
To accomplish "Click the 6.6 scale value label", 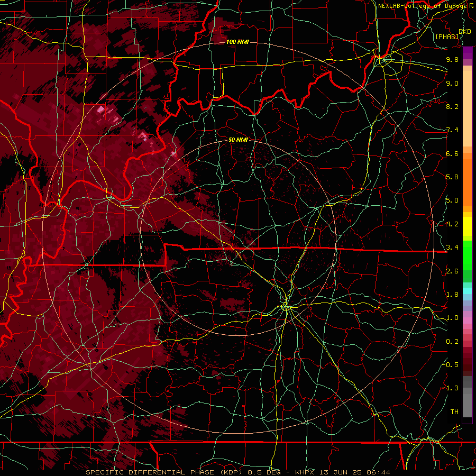I will [452, 153].
